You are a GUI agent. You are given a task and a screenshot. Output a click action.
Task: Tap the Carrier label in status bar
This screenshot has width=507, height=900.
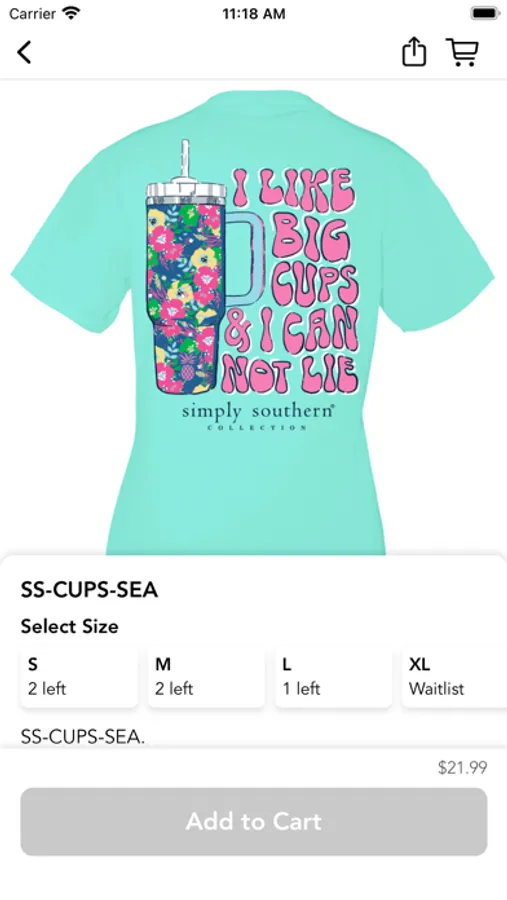pyautogui.click(x=32, y=13)
